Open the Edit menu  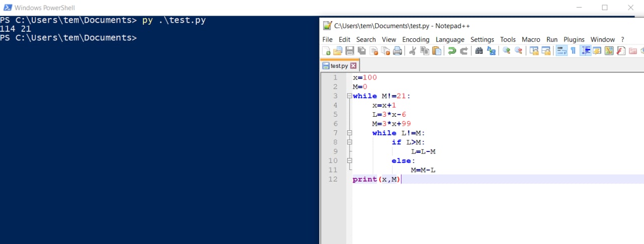pyautogui.click(x=344, y=39)
